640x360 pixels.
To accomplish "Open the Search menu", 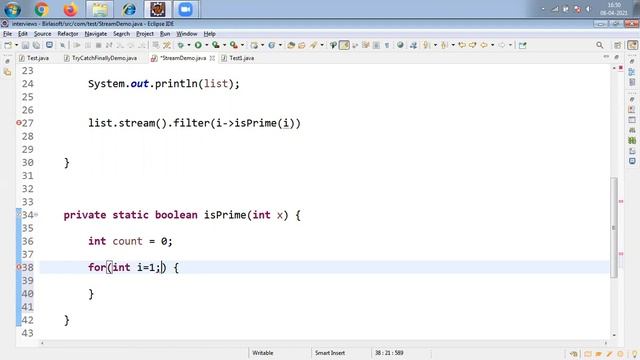I will click(122, 34).
